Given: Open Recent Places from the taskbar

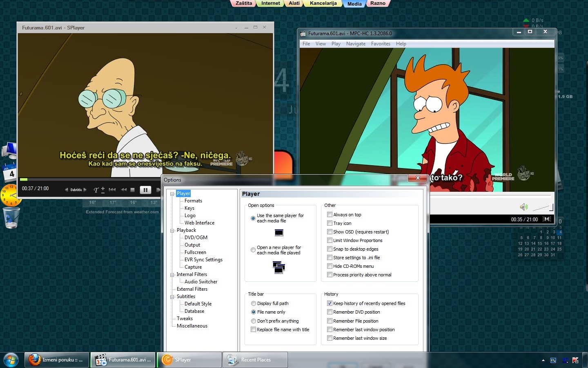Looking at the screenshot, I should (256, 360).
